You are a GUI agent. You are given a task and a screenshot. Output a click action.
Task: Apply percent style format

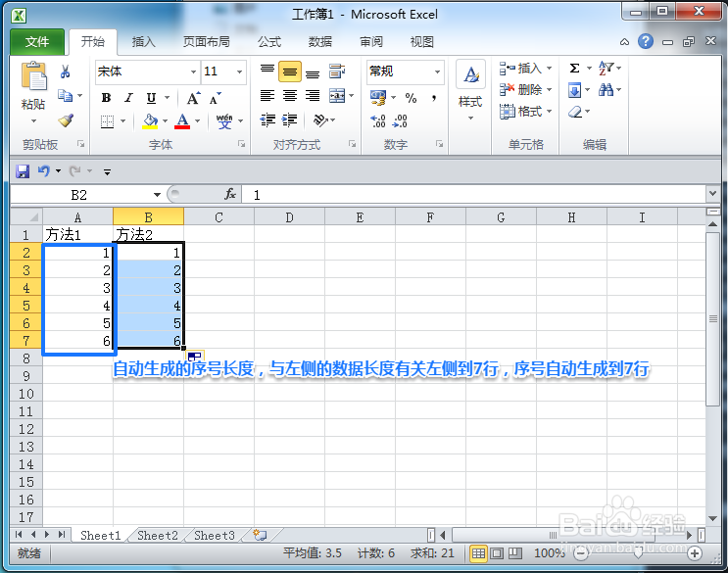pyautogui.click(x=411, y=98)
